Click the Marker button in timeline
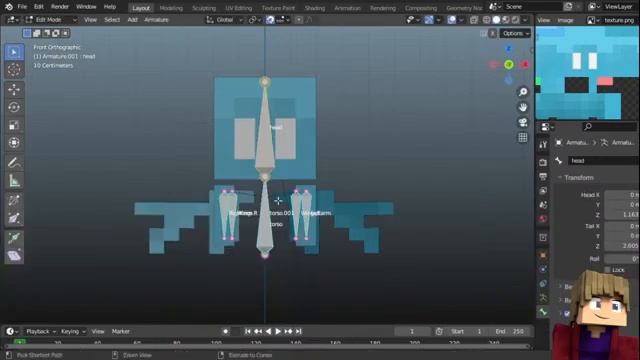640x360 pixels. point(120,331)
